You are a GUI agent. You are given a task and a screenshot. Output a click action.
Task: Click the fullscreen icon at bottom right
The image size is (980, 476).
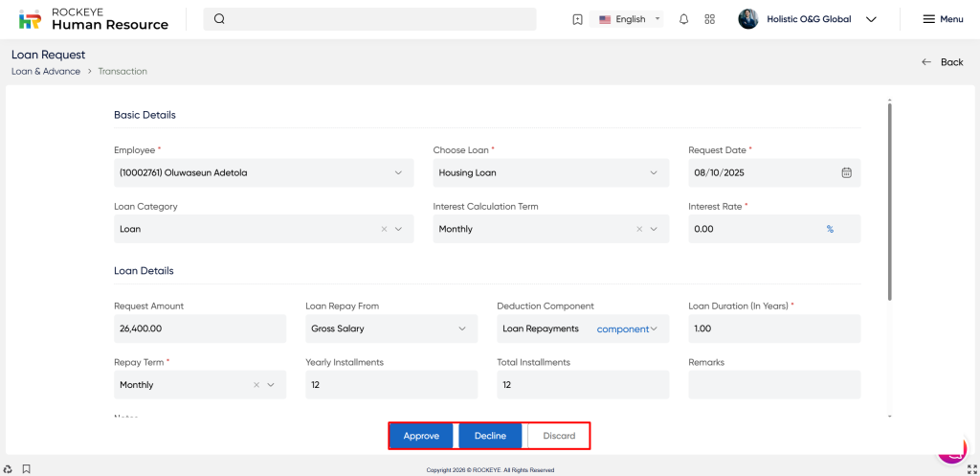(x=972, y=468)
